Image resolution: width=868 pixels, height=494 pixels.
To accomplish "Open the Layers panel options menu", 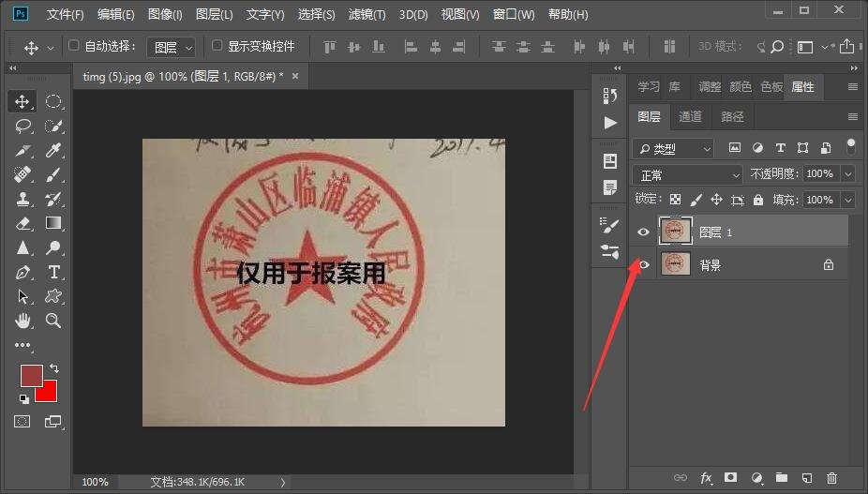I will [852, 116].
